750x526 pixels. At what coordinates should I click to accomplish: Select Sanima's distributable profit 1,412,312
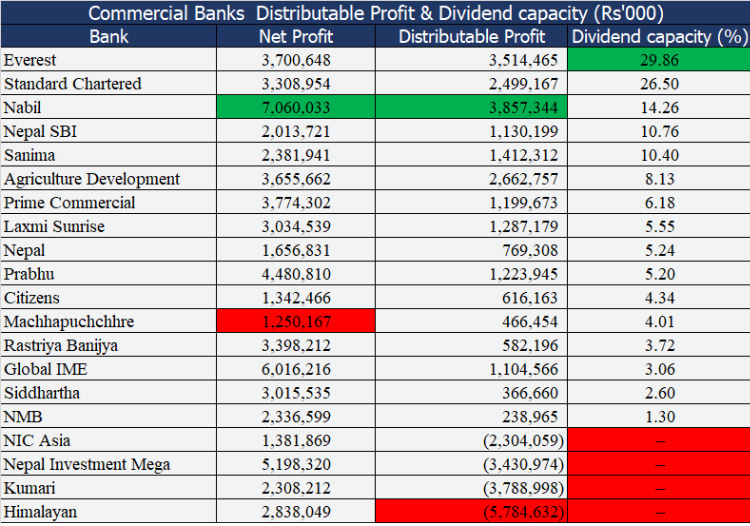pos(472,155)
